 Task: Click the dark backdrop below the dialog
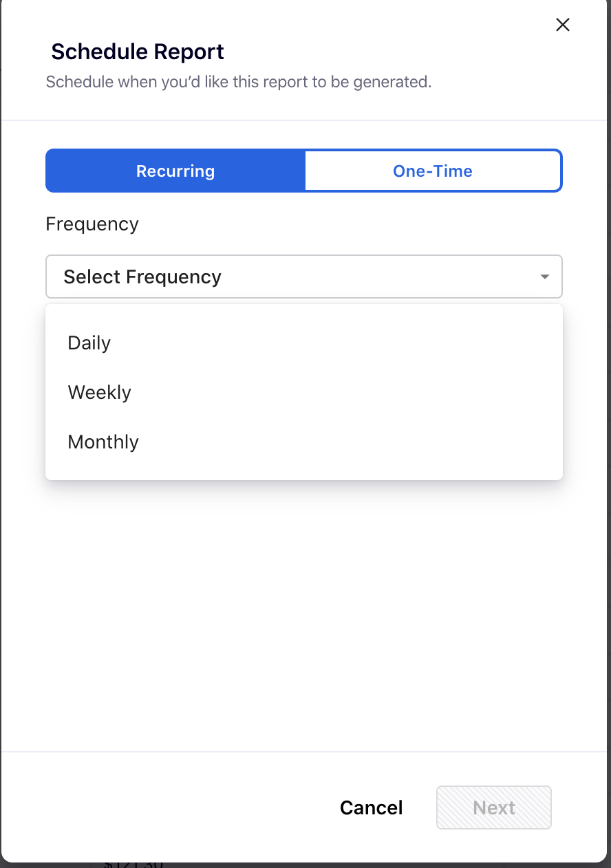point(413,865)
